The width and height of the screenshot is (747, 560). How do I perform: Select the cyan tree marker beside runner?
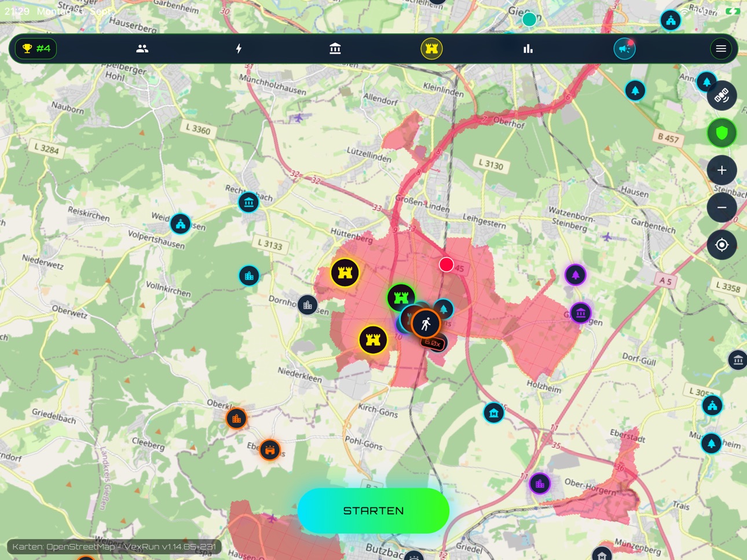(x=444, y=309)
